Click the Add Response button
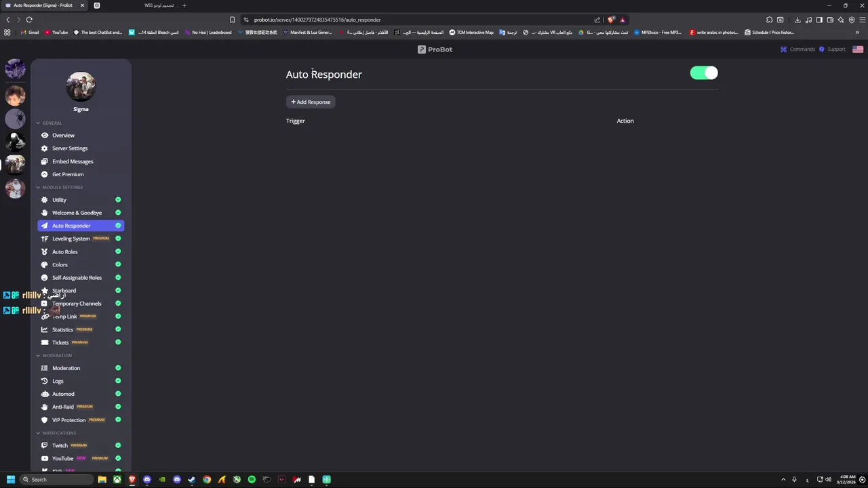 311,102
